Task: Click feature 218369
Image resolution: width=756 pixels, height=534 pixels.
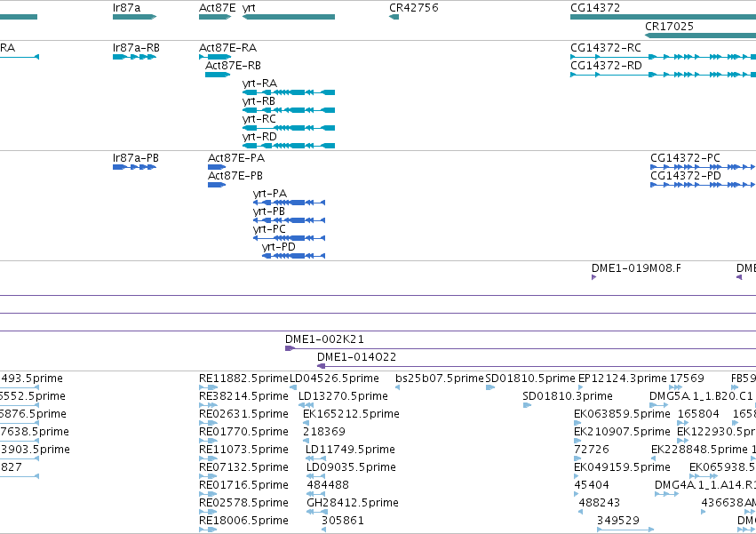Action: pos(306,441)
